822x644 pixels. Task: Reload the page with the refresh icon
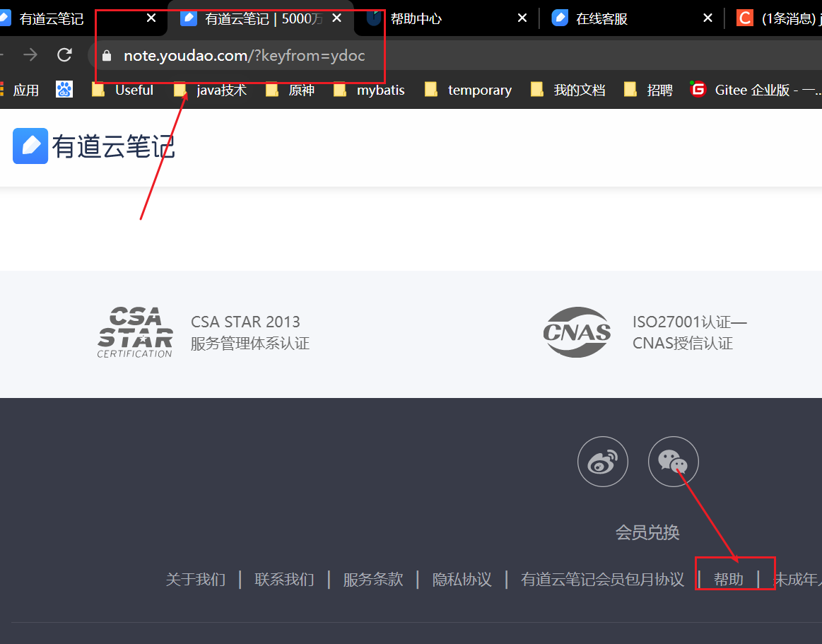[64, 54]
